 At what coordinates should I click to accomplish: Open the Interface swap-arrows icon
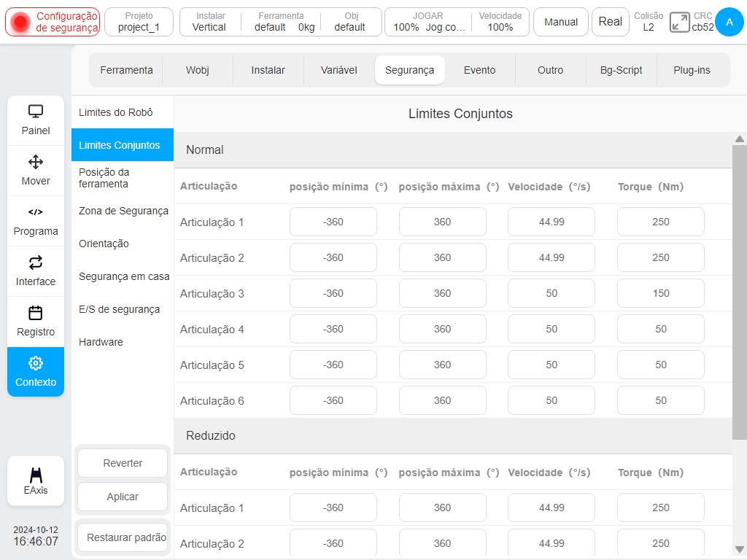point(36,262)
